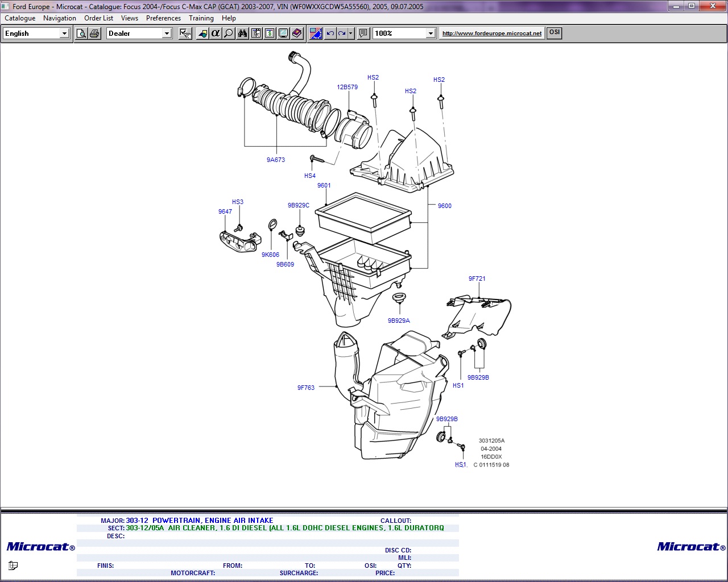Click the undo arrow icon
728x582 pixels.
pyautogui.click(x=330, y=34)
